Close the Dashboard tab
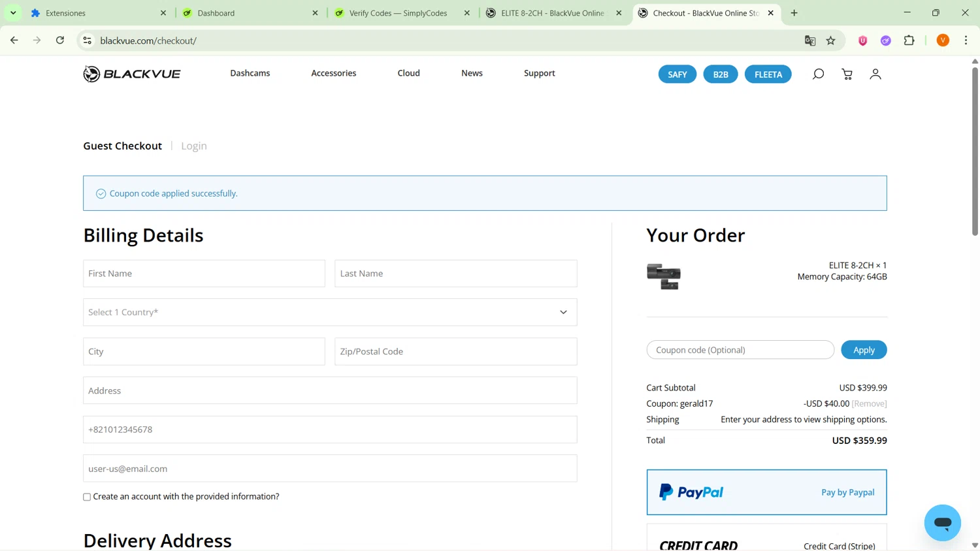980x551 pixels. (x=315, y=13)
